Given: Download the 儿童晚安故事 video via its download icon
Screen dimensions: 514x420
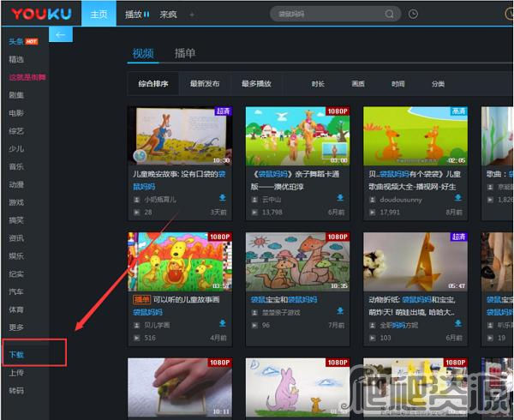Looking at the screenshot, I should [x=223, y=197].
